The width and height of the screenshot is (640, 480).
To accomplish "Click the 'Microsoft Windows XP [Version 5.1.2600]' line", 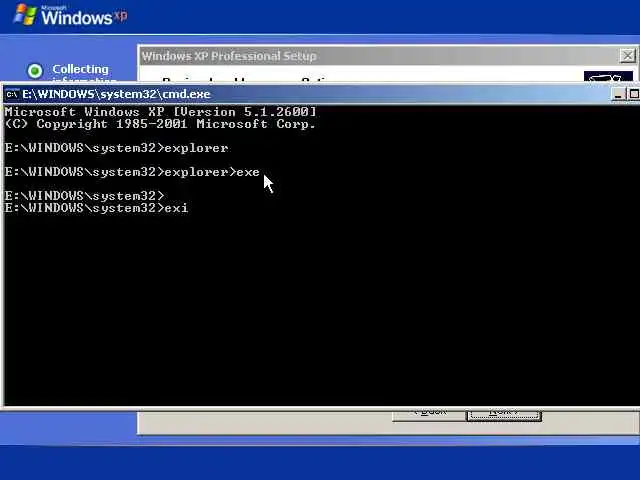I will [x=160, y=112].
